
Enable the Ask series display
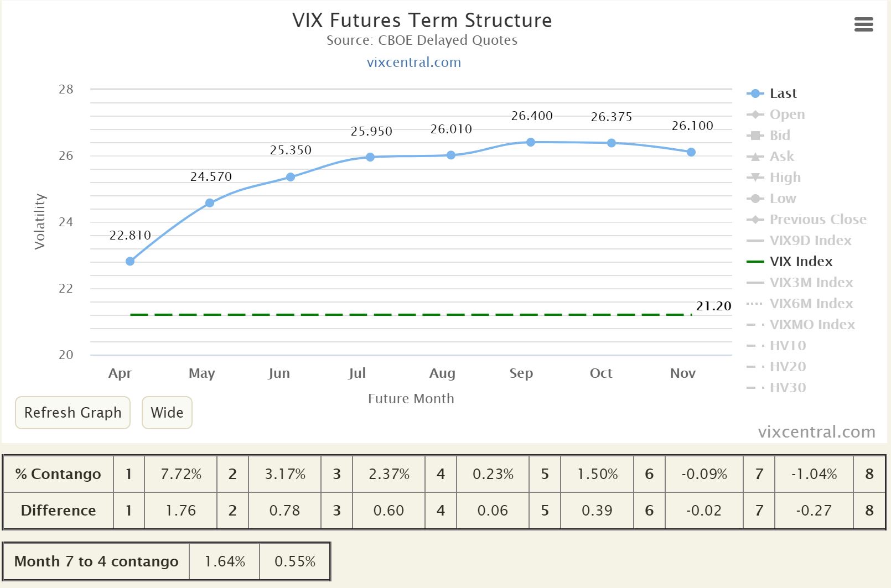tap(780, 156)
